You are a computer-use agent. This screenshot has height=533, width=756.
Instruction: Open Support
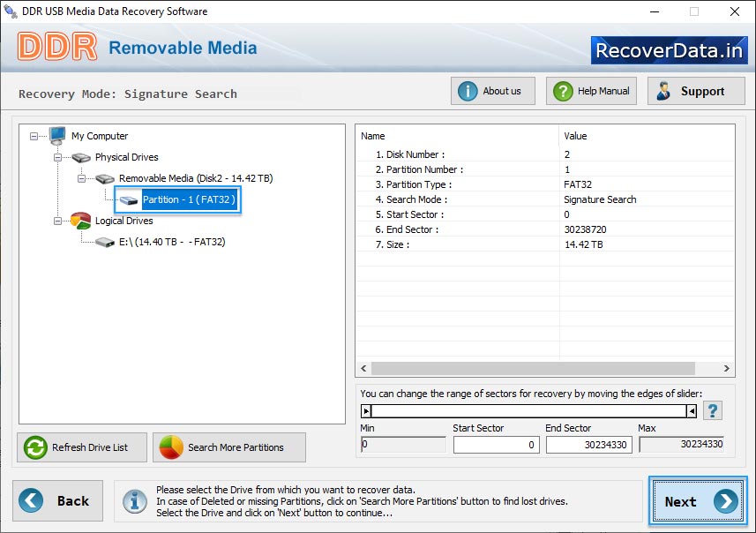(696, 91)
